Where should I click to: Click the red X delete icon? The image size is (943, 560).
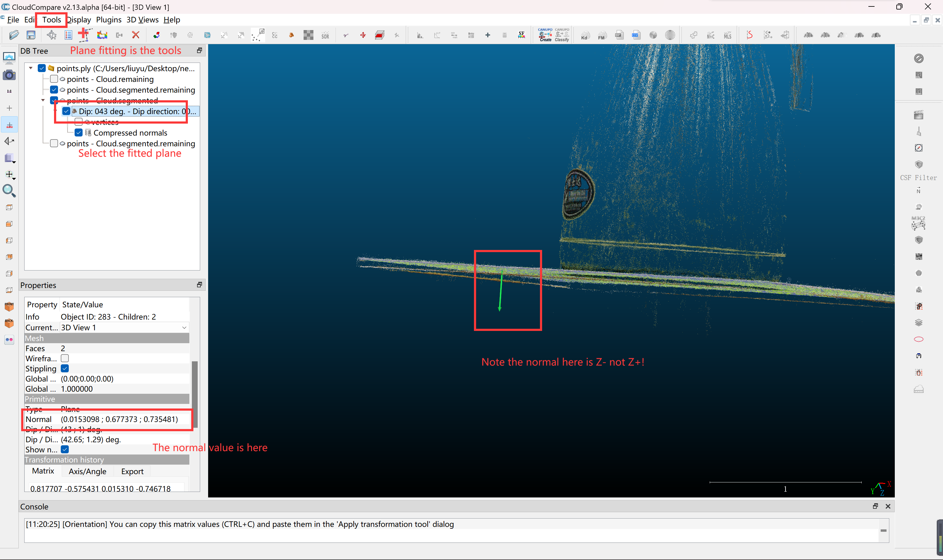coord(136,35)
